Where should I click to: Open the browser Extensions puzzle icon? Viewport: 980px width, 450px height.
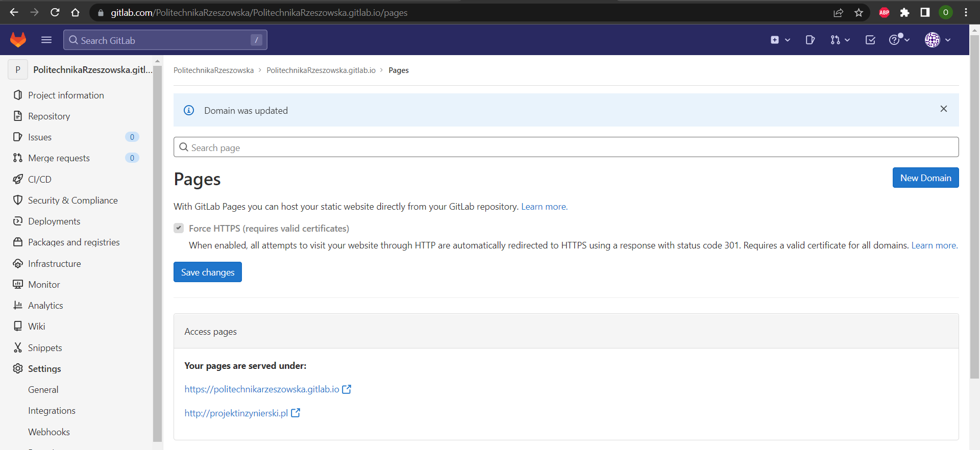click(904, 13)
